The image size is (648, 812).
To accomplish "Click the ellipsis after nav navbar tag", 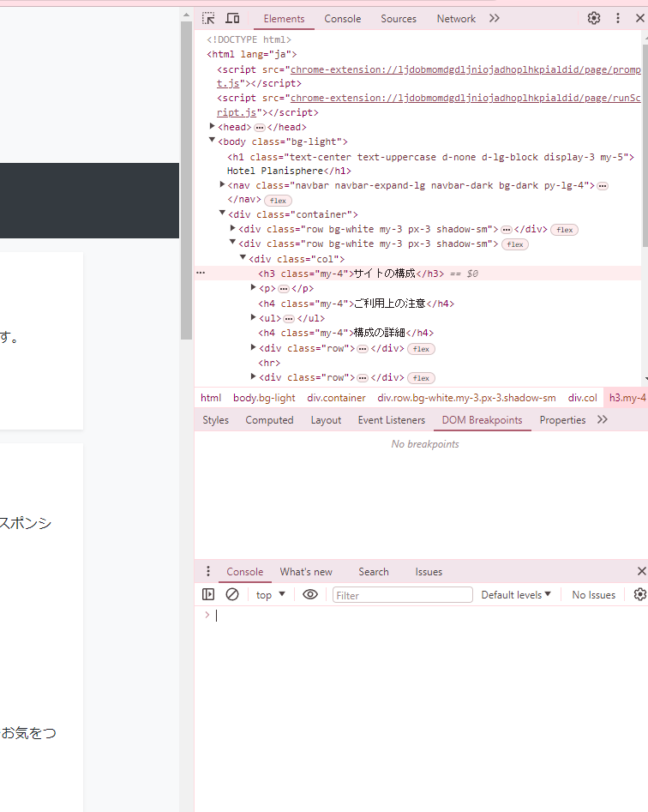I will pyautogui.click(x=602, y=186).
